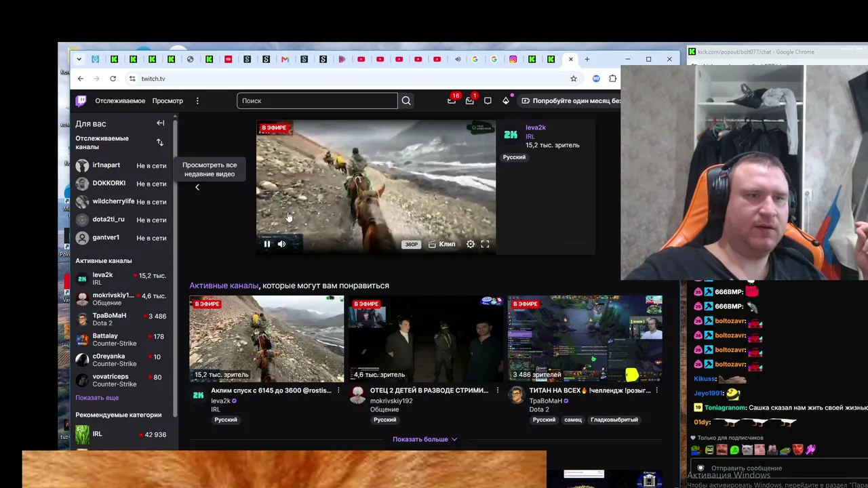Open Chrome tab search dropdown

(x=79, y=60)
